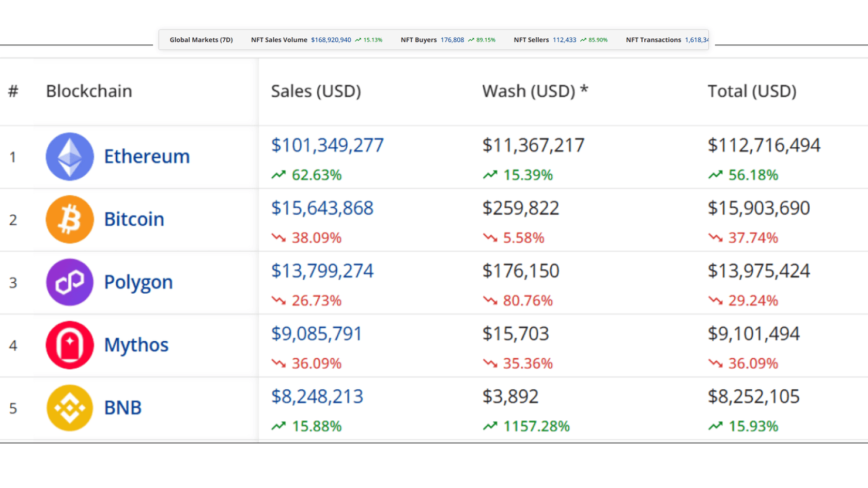Click BNB total $8,252,105
The image size is (868, 488).
tap(753, 396)
